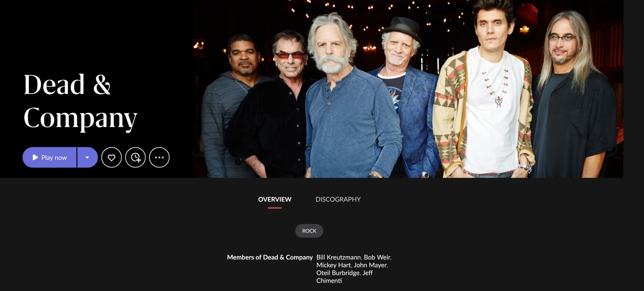Click the clock-plus listen later icon

pyautogui.click(x=136, y=157)
